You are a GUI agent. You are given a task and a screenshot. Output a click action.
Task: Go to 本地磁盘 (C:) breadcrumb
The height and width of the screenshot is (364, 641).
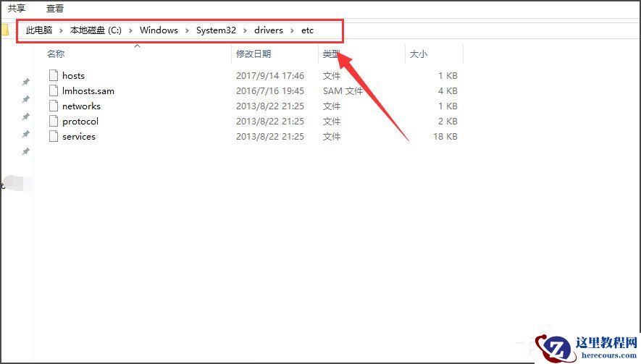pos(96,30)
